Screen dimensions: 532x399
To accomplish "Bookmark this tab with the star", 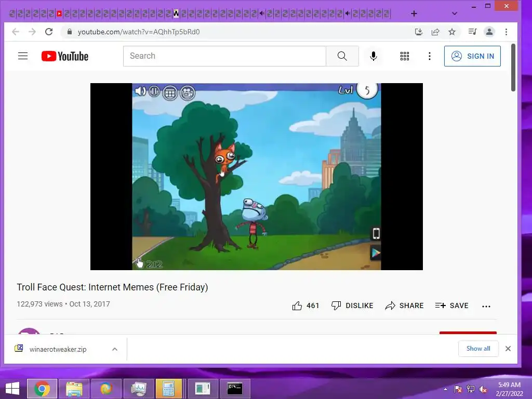I will click(x=452, y=32).
